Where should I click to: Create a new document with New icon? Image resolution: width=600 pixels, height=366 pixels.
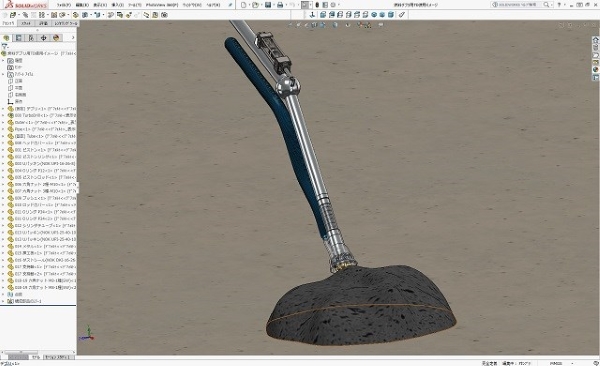point(243,5)
